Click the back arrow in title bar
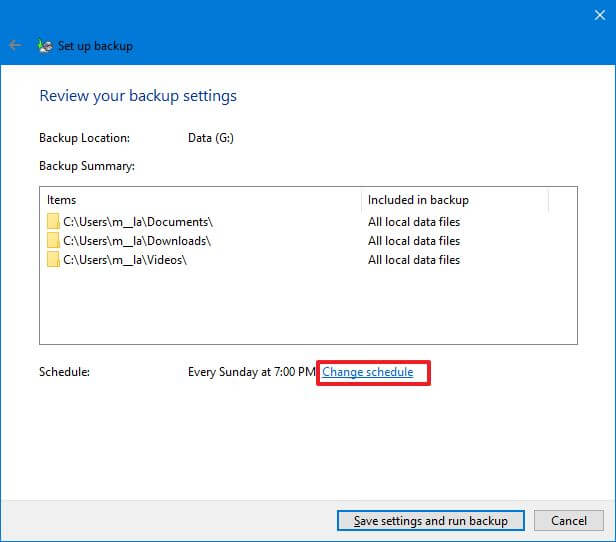This screenshot has width=616, height=542. coord(15,46)
